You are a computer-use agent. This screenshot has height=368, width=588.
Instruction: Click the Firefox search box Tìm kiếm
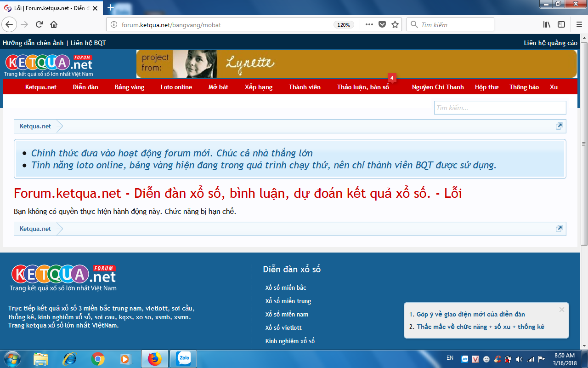pos(450,24)
